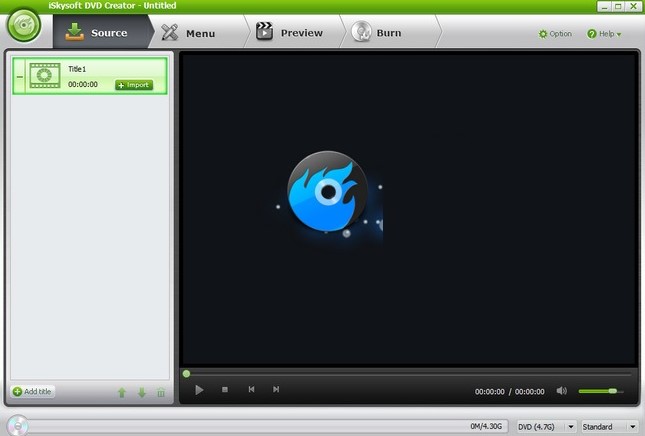
Task: Minimize the iSkysoft DVD Creator window
Action: pyautogui.click(x=604, y=6)
